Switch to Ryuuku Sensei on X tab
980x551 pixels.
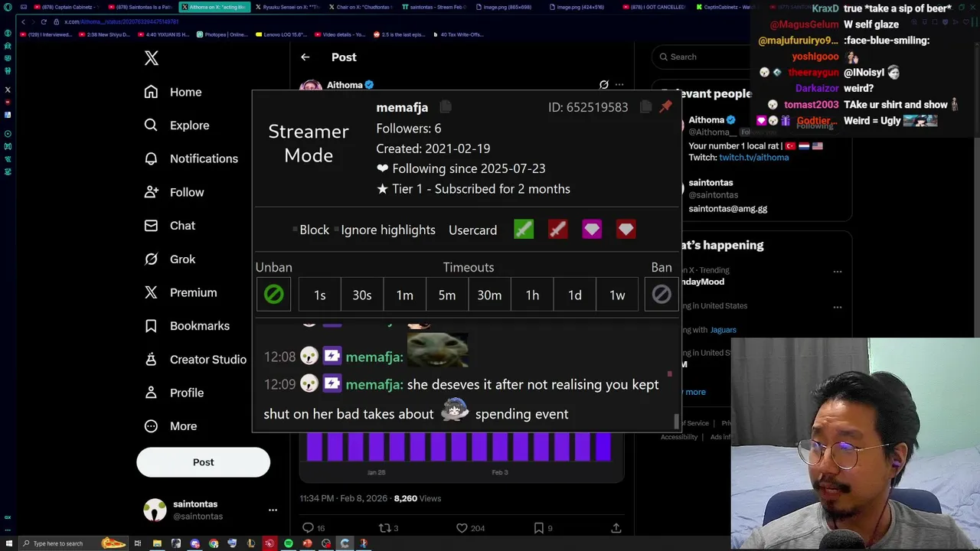[x=287, y=7]
